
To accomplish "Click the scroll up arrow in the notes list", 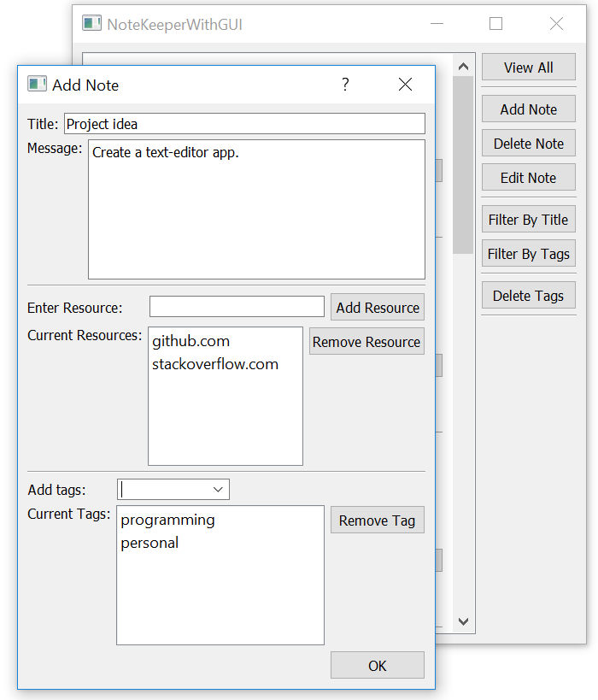I will pyautogui.click(x=463, y=67).
